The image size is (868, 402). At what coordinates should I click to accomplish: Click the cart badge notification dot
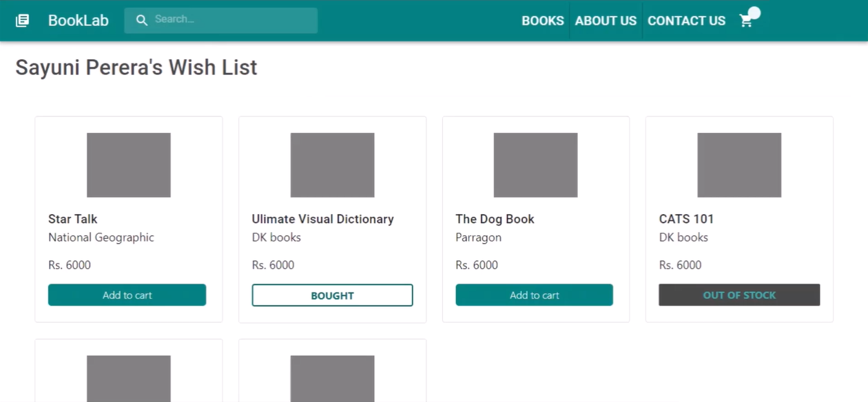754,12
